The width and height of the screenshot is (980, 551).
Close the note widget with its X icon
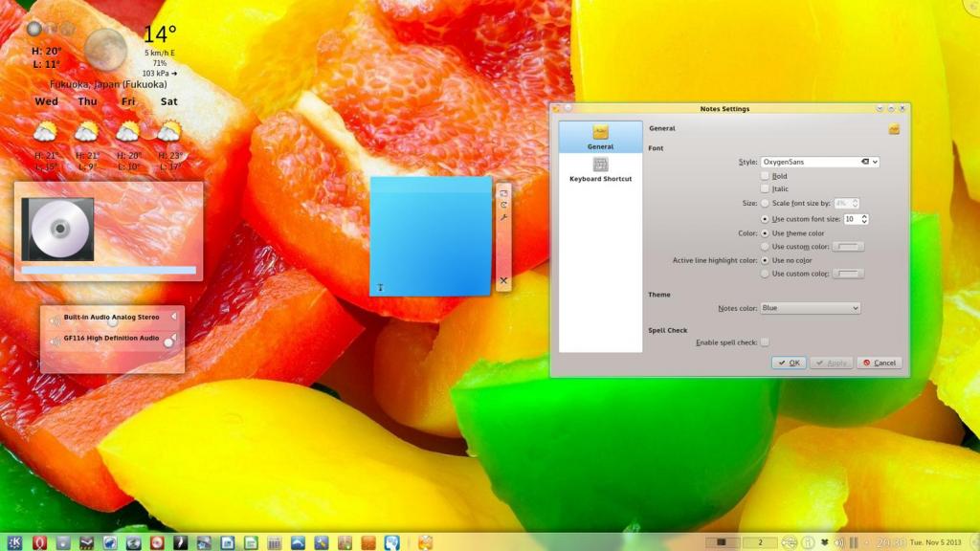point(503,280)
